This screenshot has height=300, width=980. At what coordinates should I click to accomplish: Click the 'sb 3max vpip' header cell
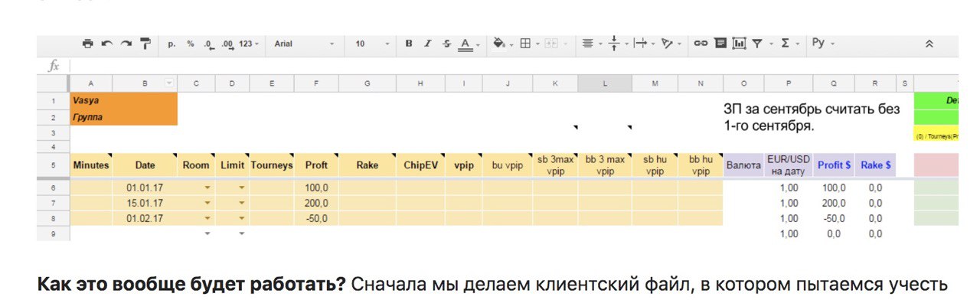click(x=556, y=165)
